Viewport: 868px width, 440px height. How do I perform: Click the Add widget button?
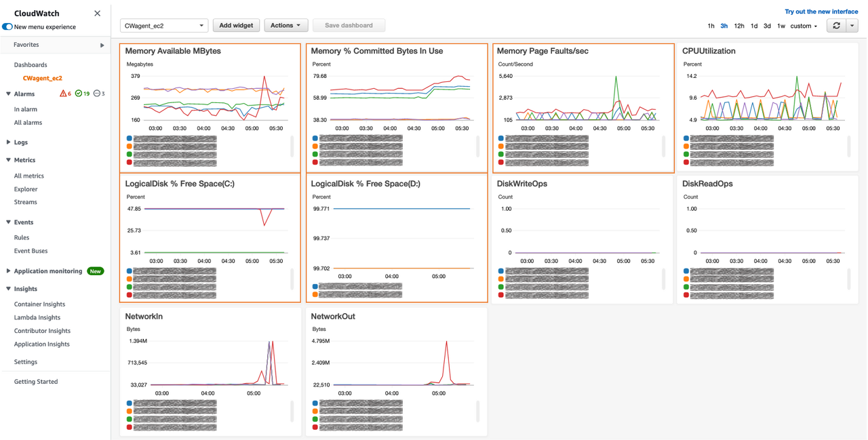[236, 25]
